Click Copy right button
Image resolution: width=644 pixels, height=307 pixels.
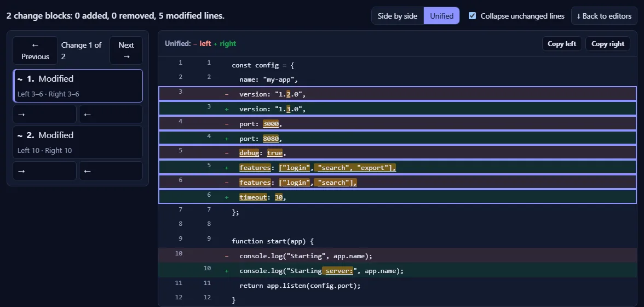point(608,43)
